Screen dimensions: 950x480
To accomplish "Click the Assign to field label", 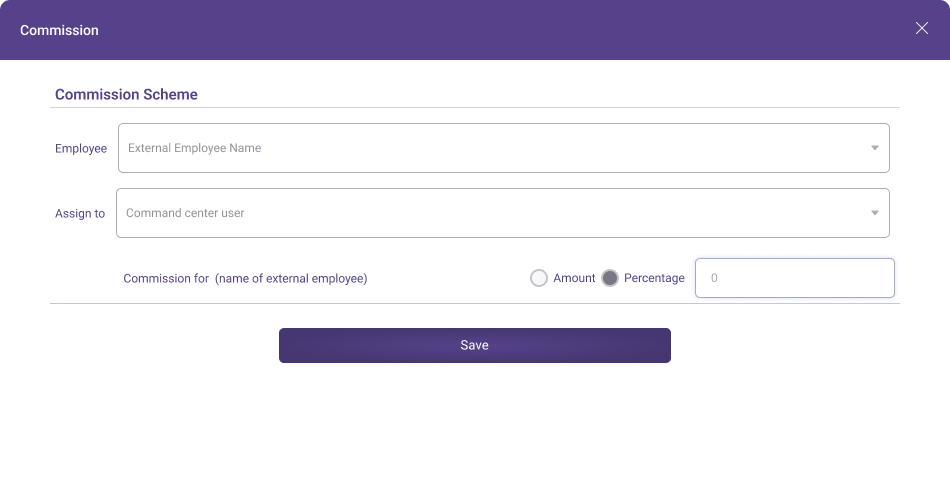I will click(x=80, y=213).
